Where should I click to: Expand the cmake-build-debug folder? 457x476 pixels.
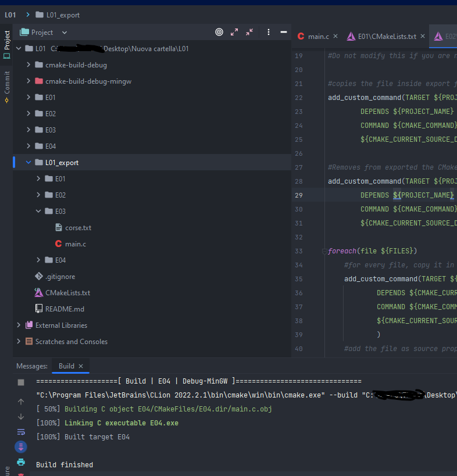pyautogui.click(x=28, y=65)
